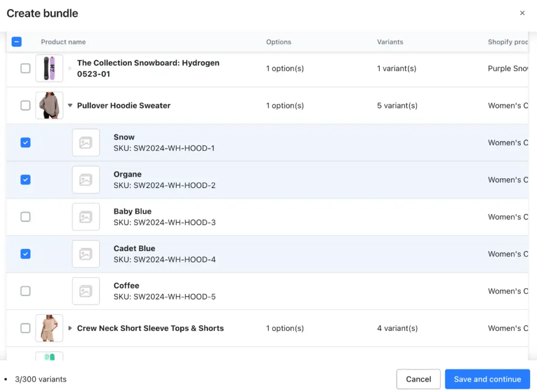Expand the Hydrogen snowboard product row
The height and width of the screenshot is (392, 537).
[x=70, y=68]
